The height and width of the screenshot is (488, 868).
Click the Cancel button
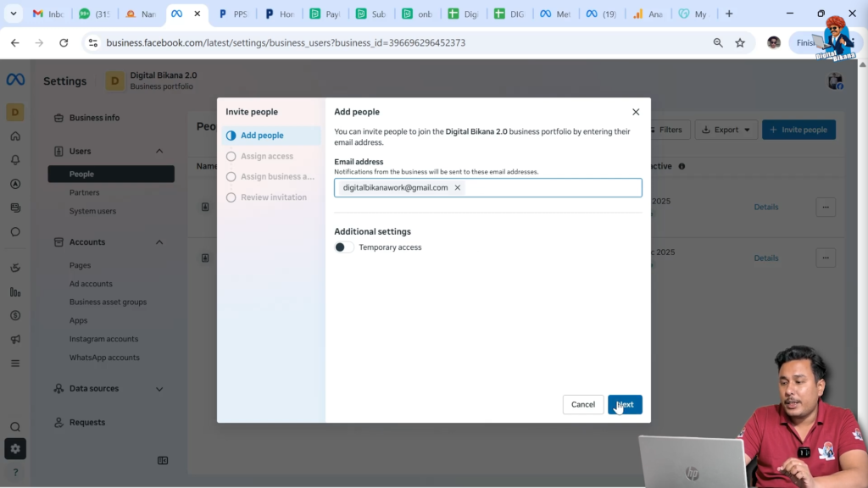pos(583,404)
